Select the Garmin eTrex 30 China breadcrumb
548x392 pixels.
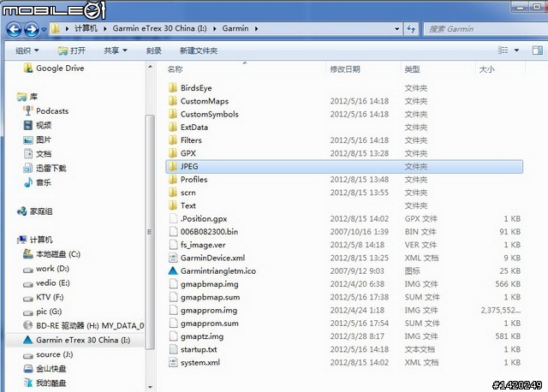(x=159, y=28)
